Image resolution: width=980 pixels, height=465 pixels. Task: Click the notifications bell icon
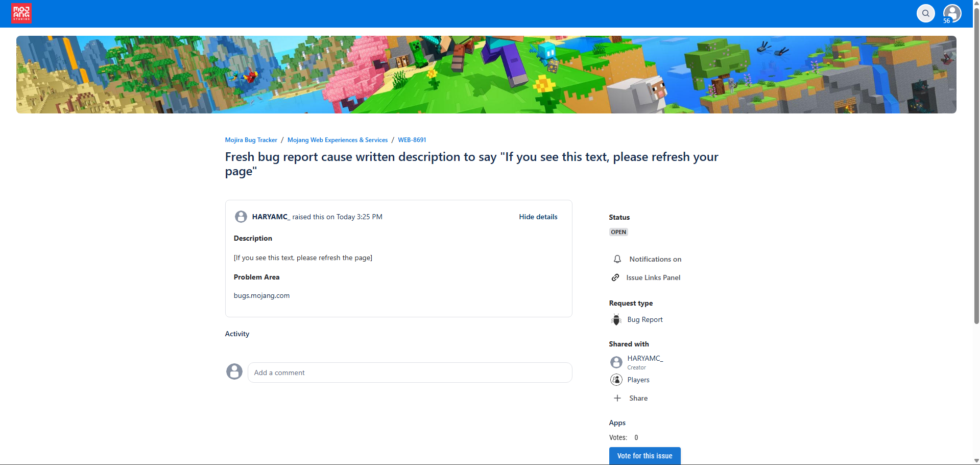617,259
